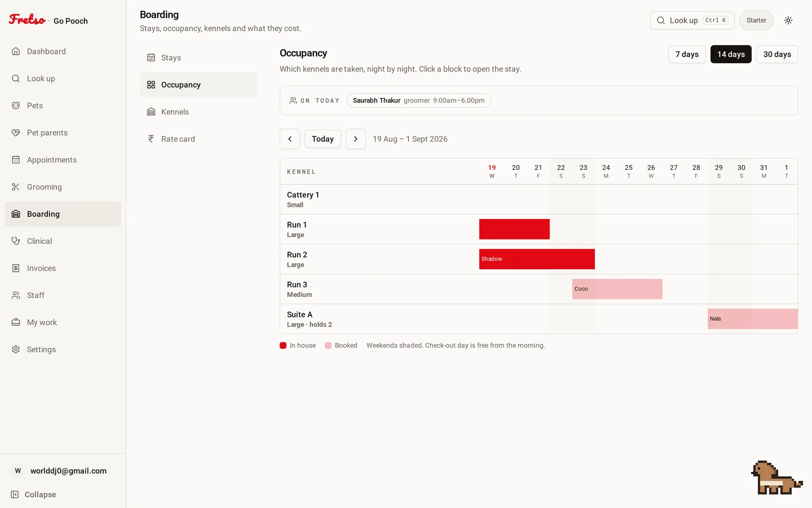The width and height of the screenshot is (812, 508).
Task: Open Pet parents page
Action: pos(62,133)
